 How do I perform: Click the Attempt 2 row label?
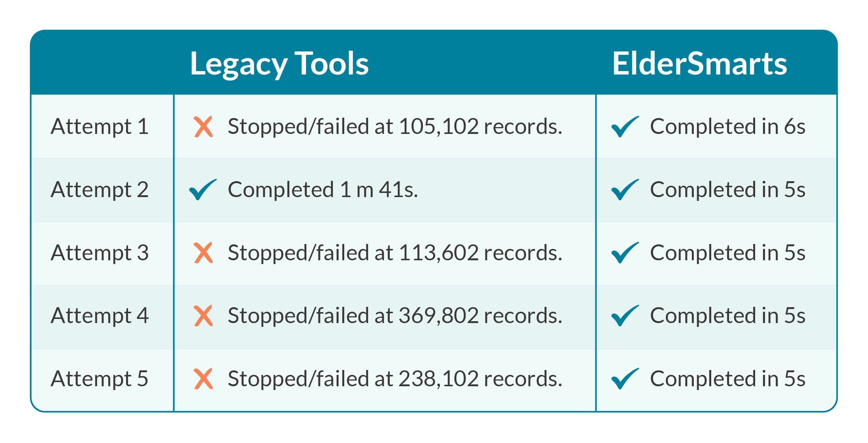100,190
